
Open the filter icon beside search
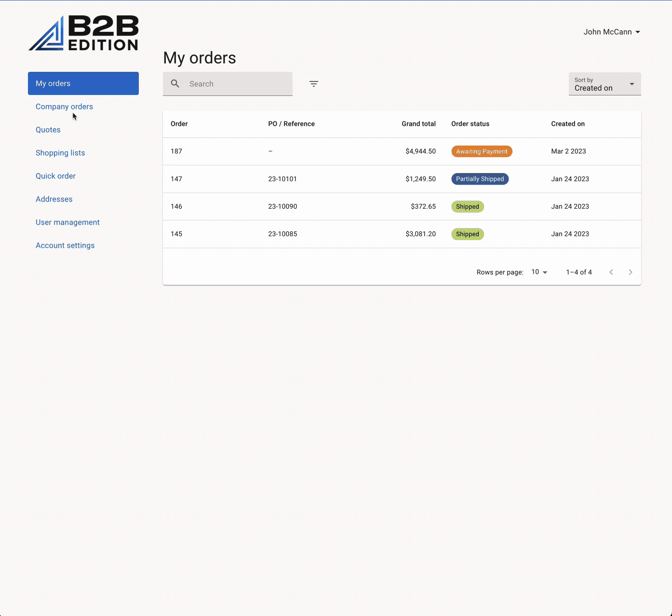point(314,83)
